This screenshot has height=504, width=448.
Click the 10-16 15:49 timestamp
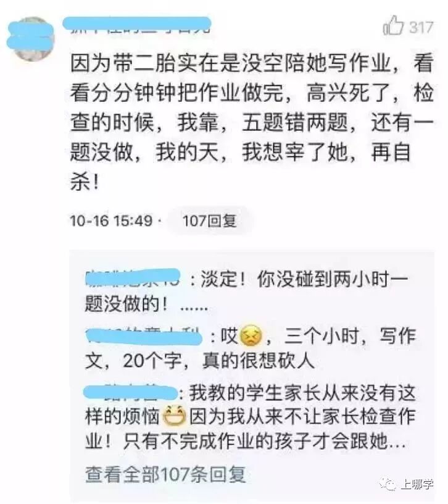pos(111,221)
